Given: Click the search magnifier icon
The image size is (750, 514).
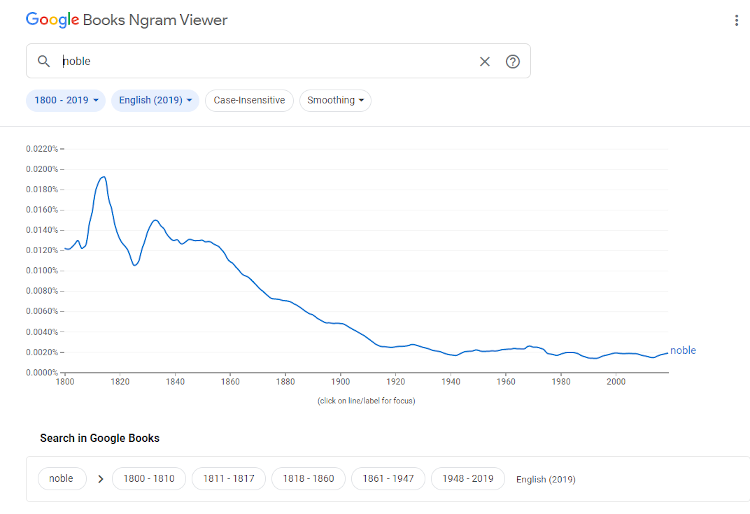Looking at the screenshot, I should [x=44, y=61].
